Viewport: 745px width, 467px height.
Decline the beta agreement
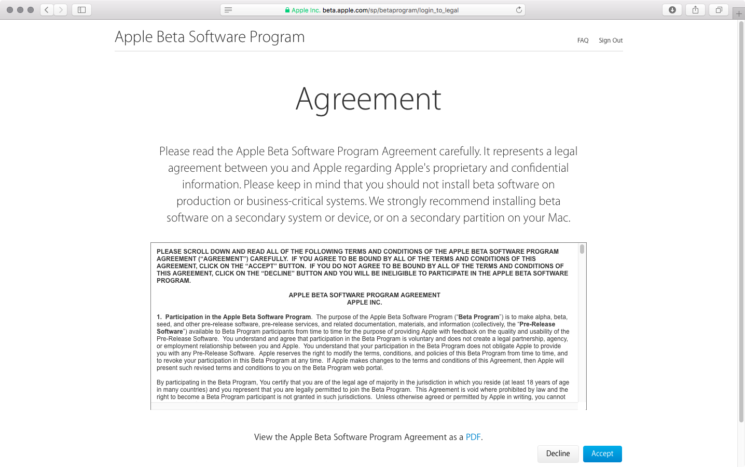[558, 454]
